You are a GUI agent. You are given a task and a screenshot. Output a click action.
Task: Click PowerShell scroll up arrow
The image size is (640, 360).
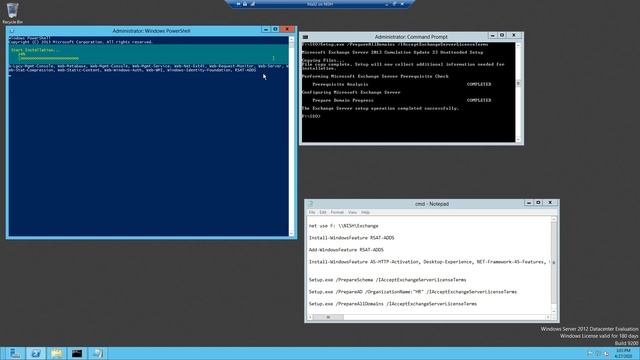pyautogui.click(x=291, y=39)
